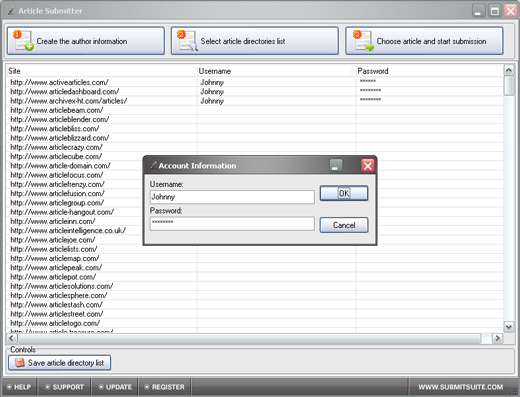
Task: Click the Password column header
Action: (x=429, y=71)
